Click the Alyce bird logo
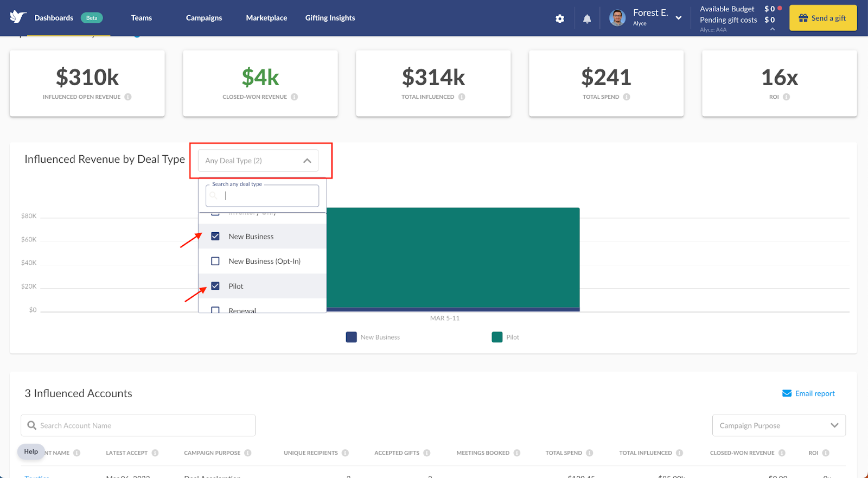Viewport: 868px width, 478px height. coord(18,17)
